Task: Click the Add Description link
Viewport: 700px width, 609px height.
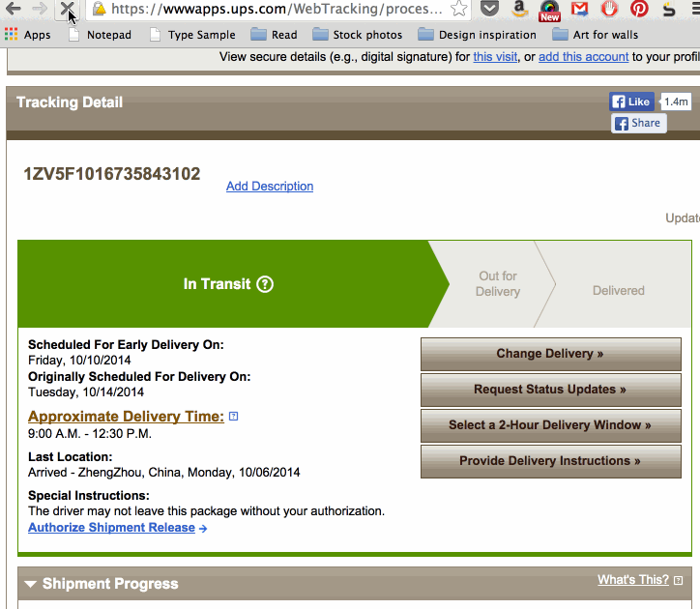Action: [270, 187]
